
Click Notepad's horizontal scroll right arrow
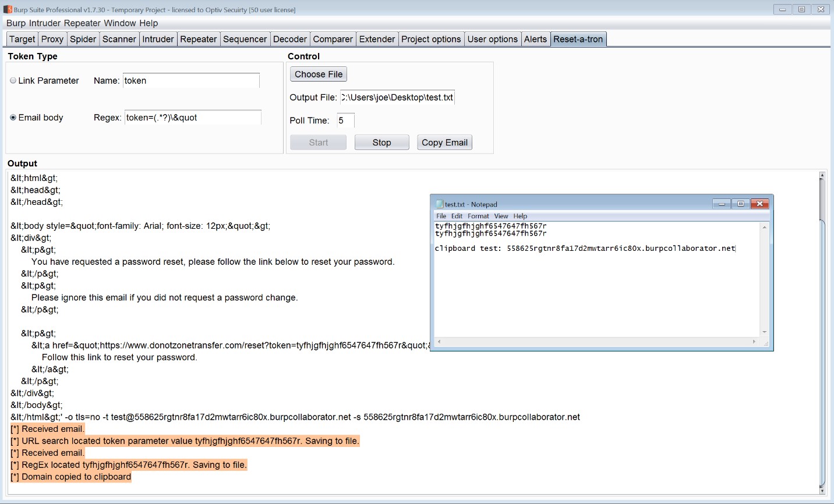(x=754, y=342)
